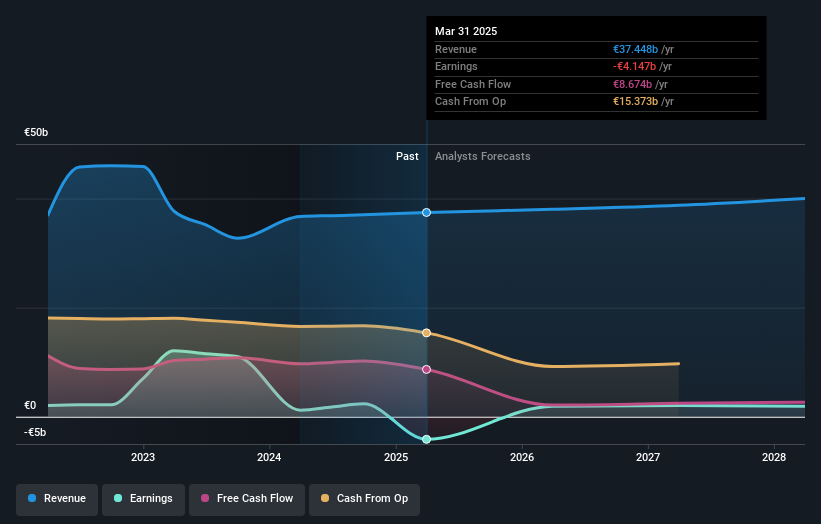
Task: Click the €0 y-axis label
Action: tap(30, 406)
